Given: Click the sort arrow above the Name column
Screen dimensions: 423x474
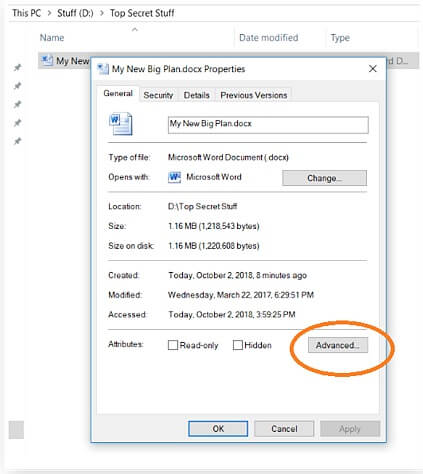Looking at the screenshot, I should click(x=135, y=30).
